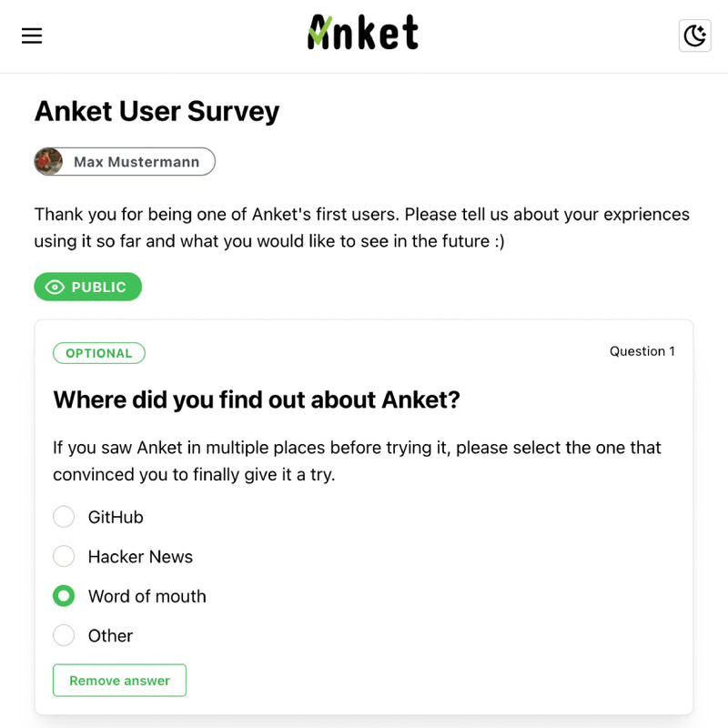Click the Word of mouth label text

147,596
